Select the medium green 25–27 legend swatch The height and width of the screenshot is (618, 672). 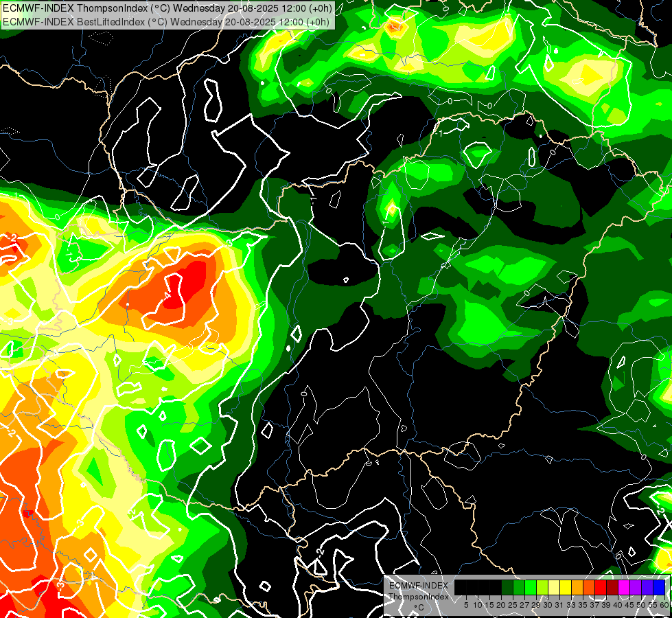519,587
